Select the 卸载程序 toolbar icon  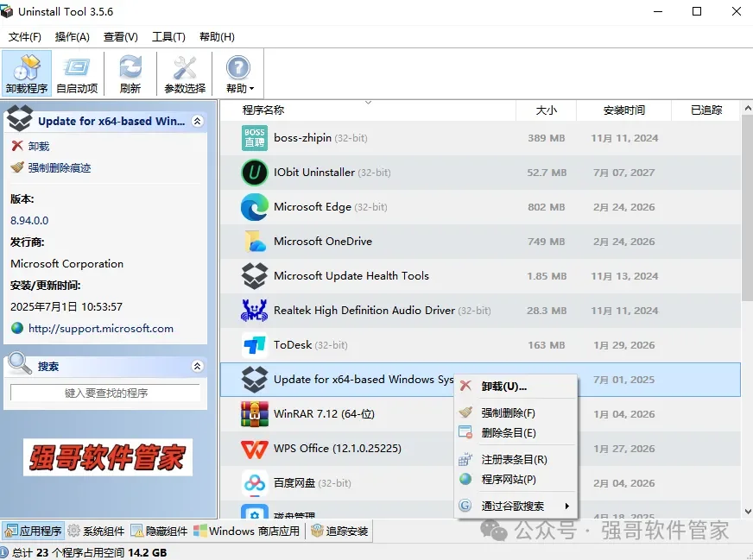click(27, 73)
